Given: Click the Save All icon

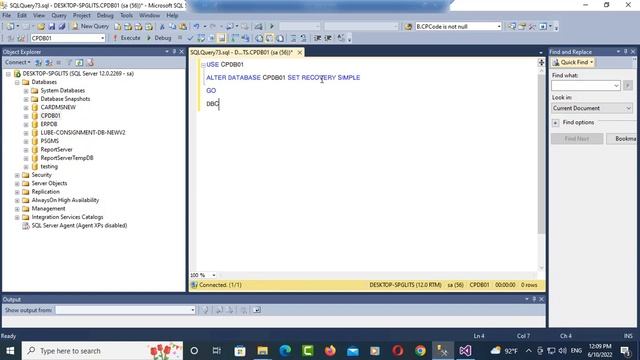Looking at the screenshot, I should [x=62, y=27].
